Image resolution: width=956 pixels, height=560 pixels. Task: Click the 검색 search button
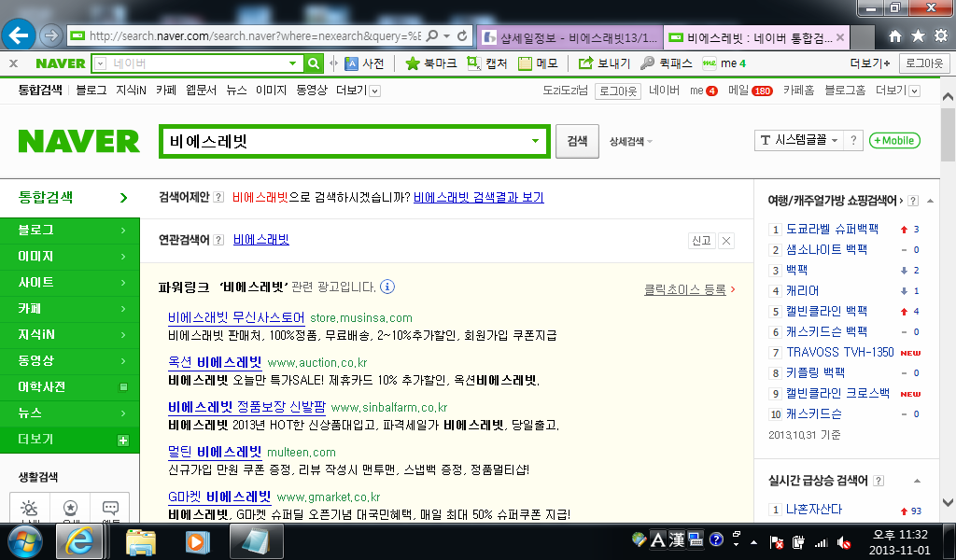pyautogui.click(x=577, y=141)
